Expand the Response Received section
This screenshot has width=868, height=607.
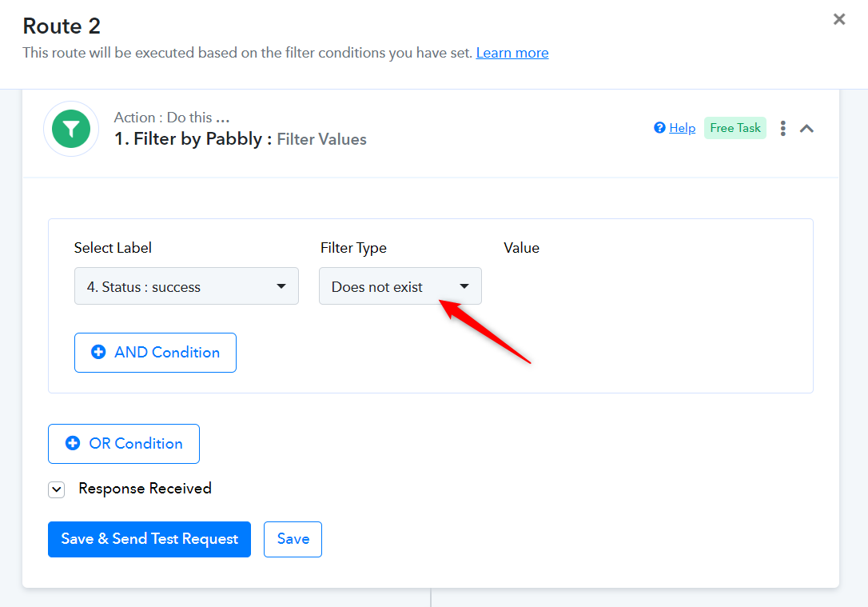[x=56, y=489]
